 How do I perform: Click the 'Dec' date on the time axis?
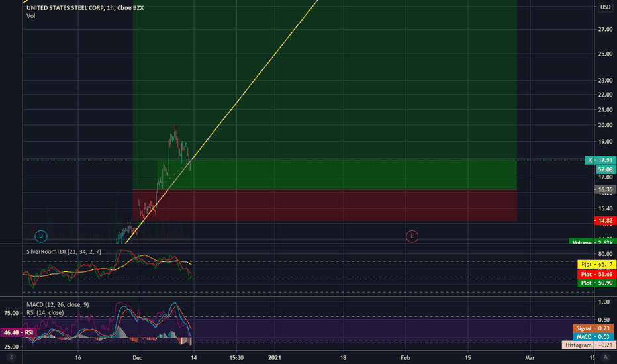tap(137, 357)
